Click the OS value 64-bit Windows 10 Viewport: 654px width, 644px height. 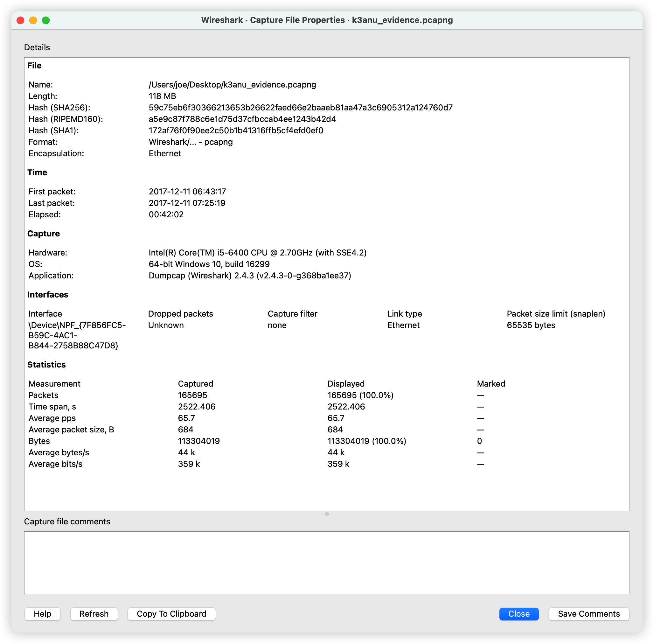click(x=209, y=264)
